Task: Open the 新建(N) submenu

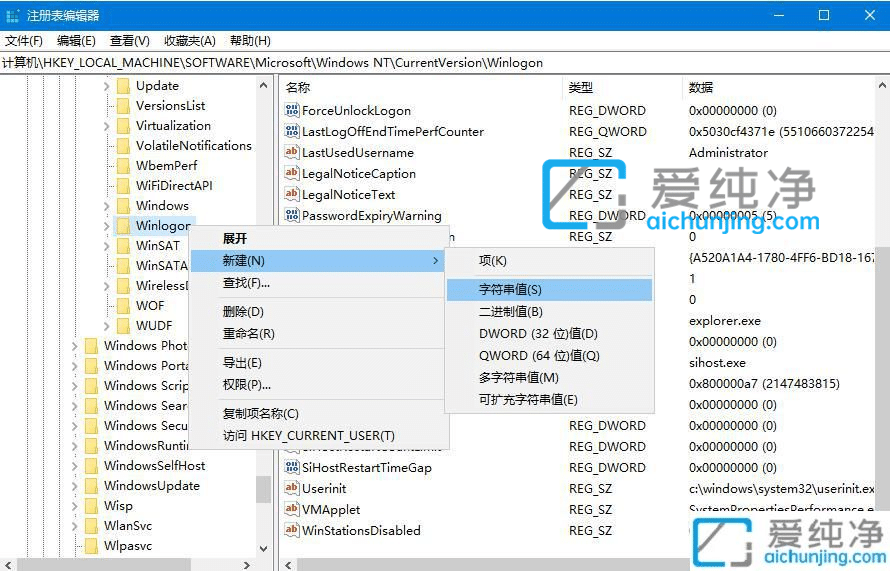Action: (x=319, y=261)
